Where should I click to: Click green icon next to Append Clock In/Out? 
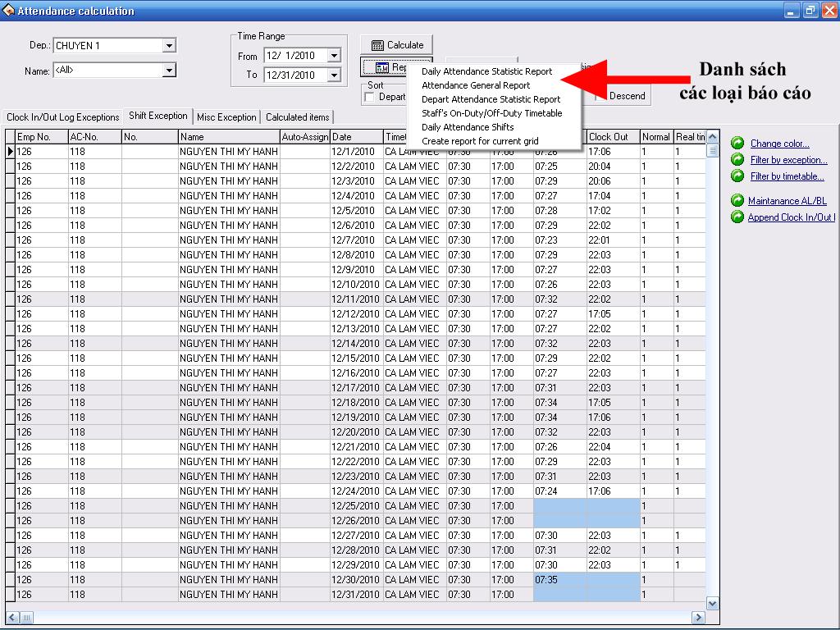(x=737, y=217)
